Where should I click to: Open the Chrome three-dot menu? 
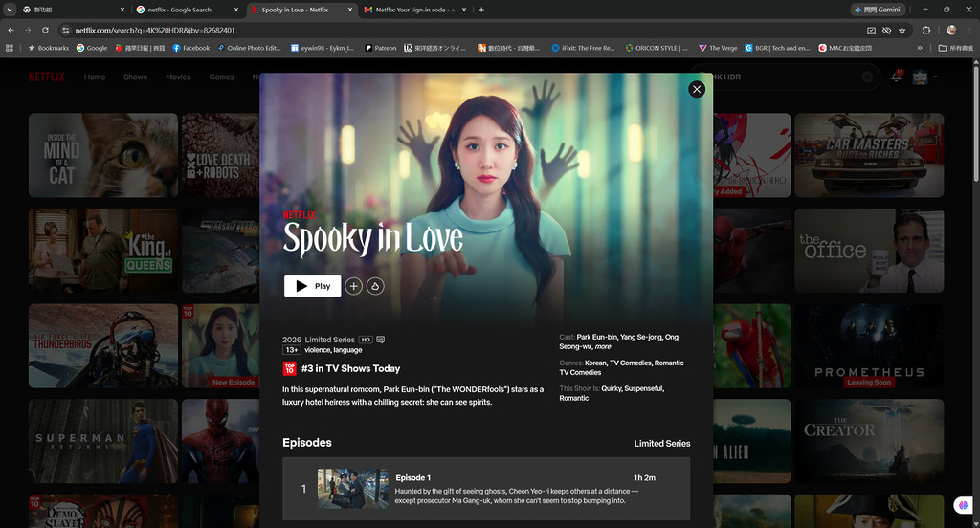(x=969, y=30)
